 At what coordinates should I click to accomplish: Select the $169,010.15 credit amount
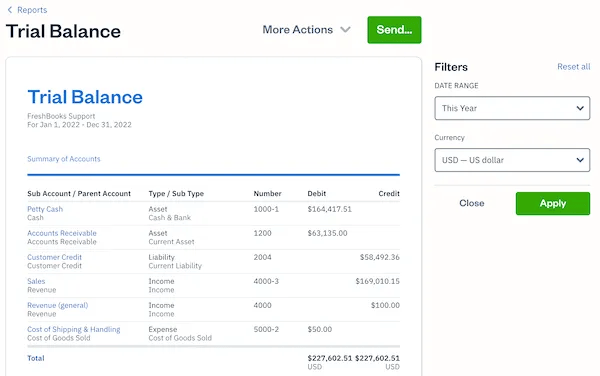(x=377, y=281)
